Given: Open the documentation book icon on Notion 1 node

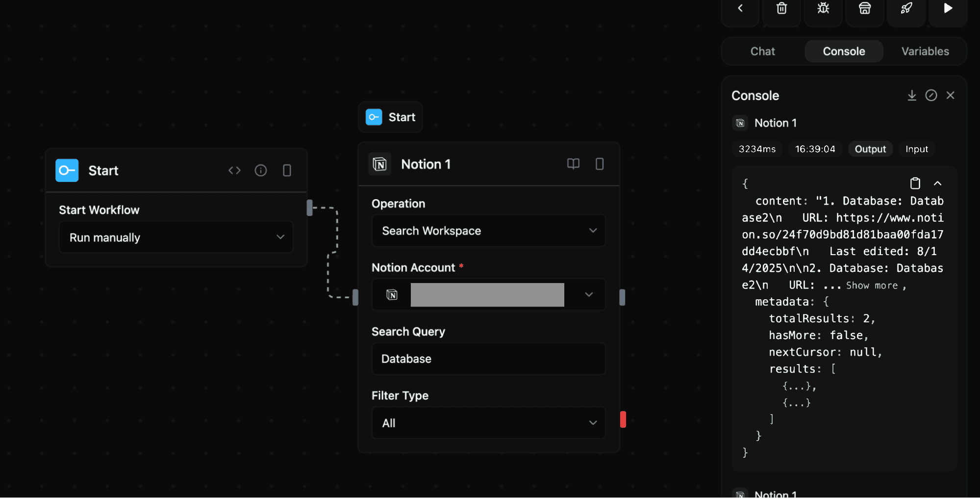Looking at the screenshot, I should 573,164.
